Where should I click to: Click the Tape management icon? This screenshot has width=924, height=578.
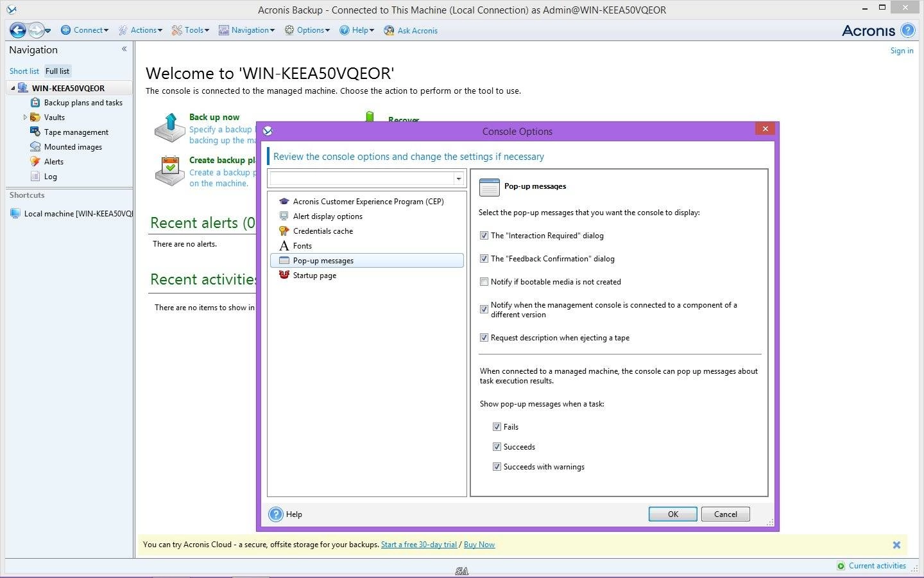point(35,132)
